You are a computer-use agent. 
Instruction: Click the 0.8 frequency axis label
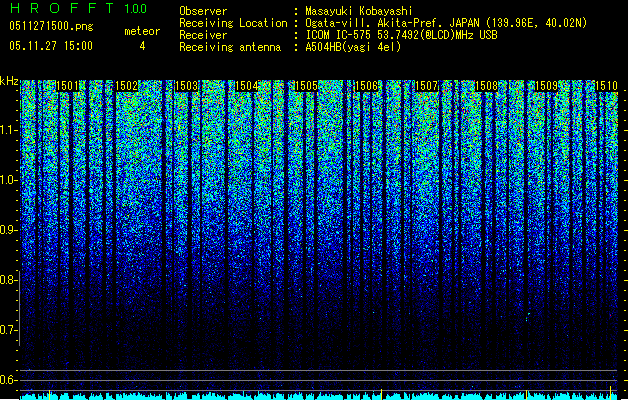pos(8,280)
